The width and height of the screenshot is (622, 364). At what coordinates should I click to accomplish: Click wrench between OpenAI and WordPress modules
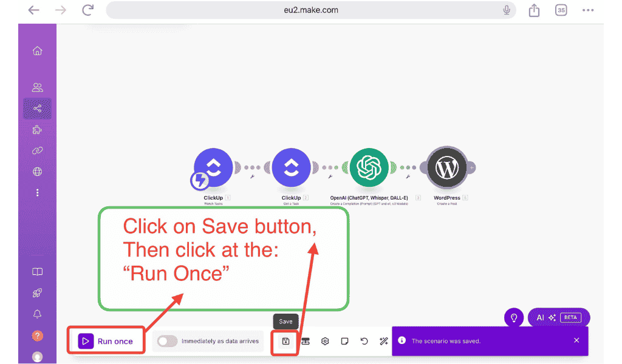408,177
